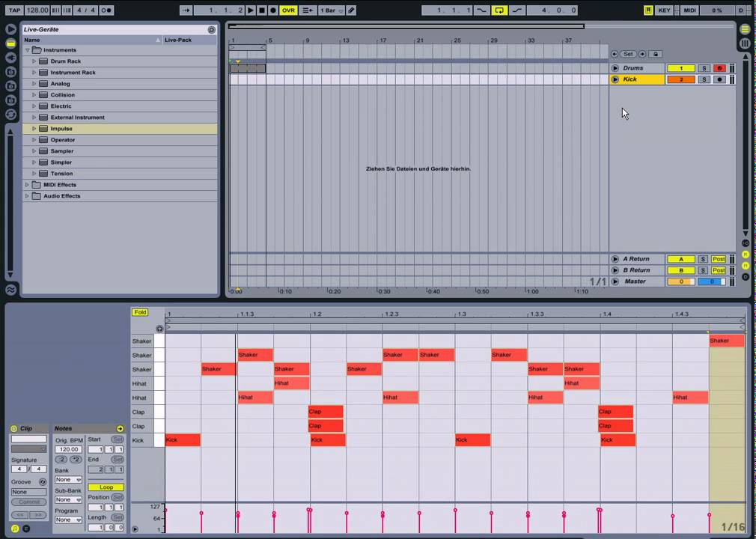Toggle the Kick track activator 2
756x539 pixels.
click(x=681, y=79)
